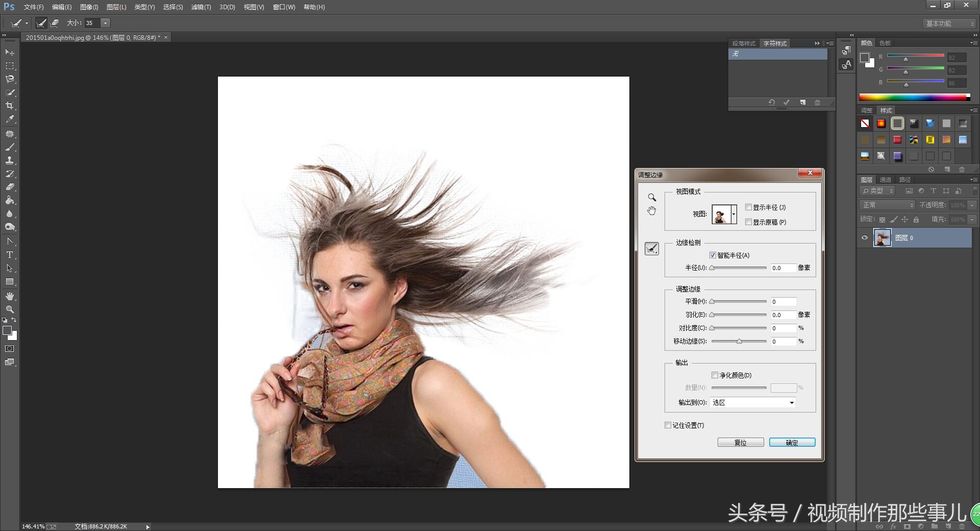
Task: Select the Lasso tool
Action: 10,79
